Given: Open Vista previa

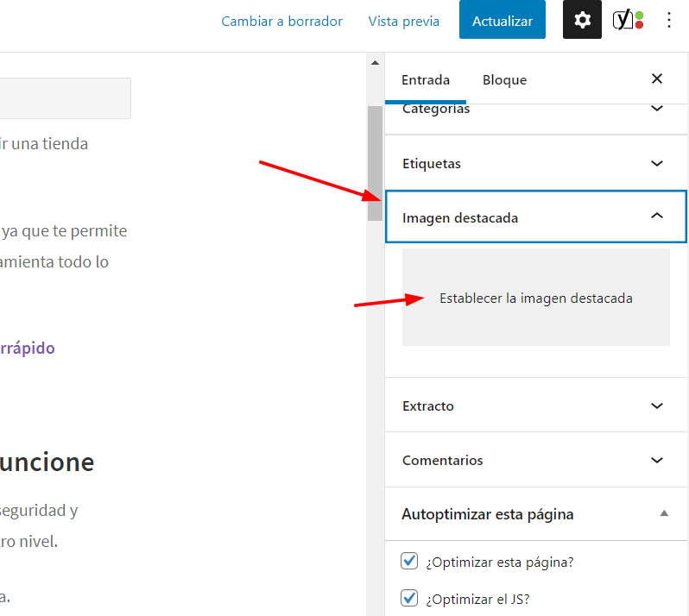Looking at the screenshot, I should tap(403, 21).
